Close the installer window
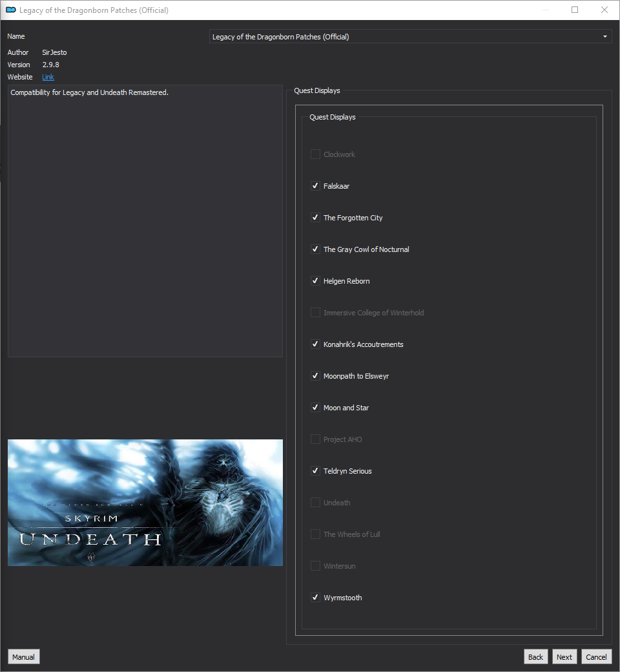Screen dimensions: 620x672 604,10
